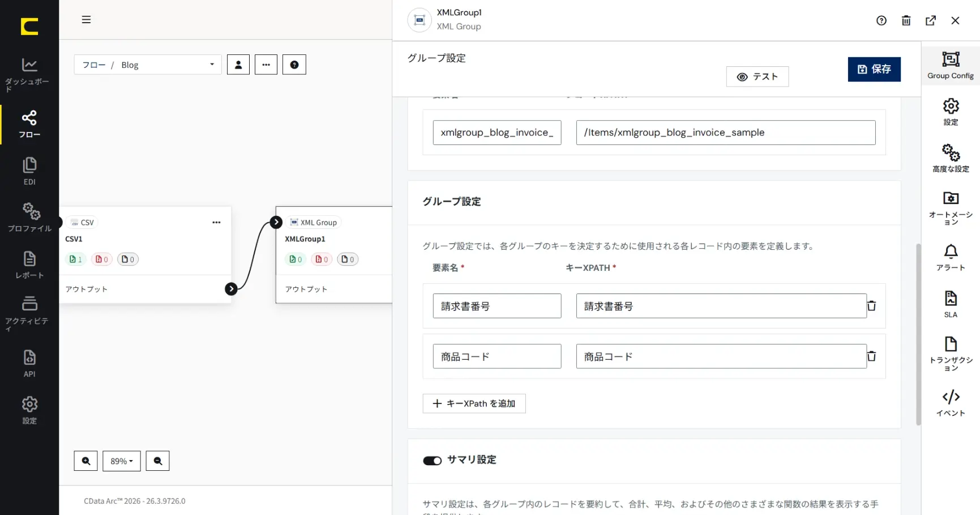The width and height of the screenshot is (980, 515).
Task: Open the XMLGroup1 panel help icon
Action: 881,20
